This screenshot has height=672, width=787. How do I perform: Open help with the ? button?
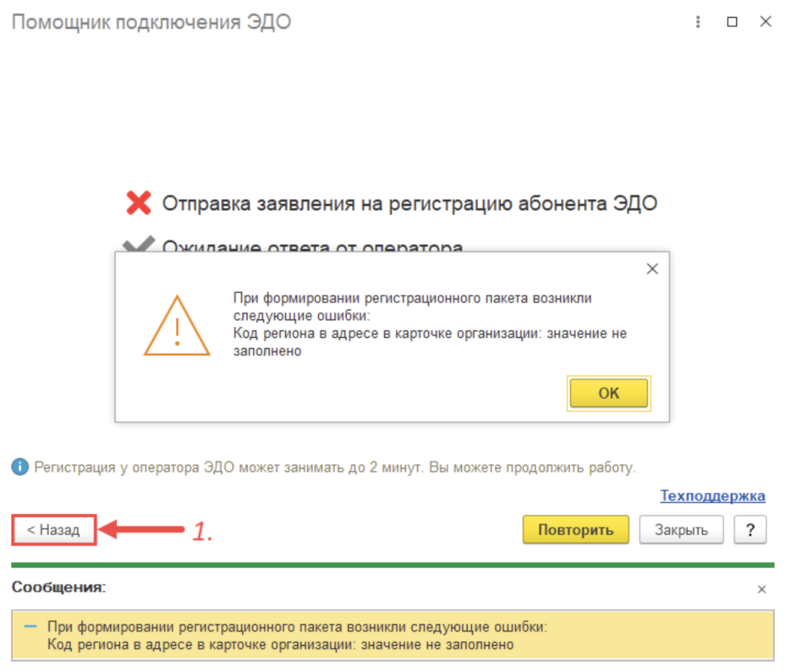pos(750,530)
